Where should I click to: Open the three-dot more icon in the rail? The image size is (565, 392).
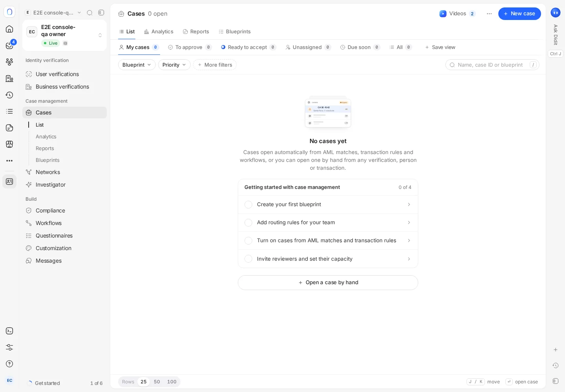[9, 161]
